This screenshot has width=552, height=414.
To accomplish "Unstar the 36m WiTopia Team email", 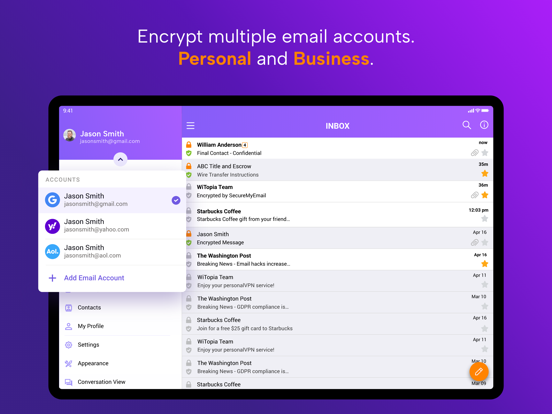I will click(485, 195).
